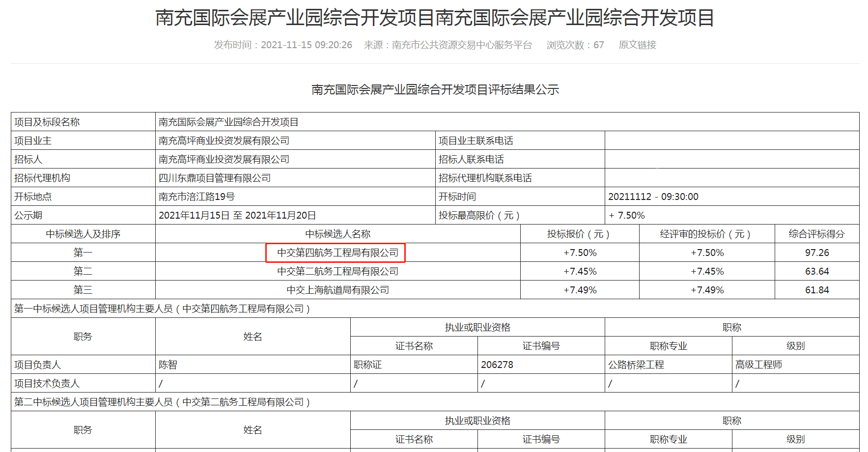Click the 项目技术负责人 cell
The width and height of the screenshot is (868, 452).
click(83, 383)
